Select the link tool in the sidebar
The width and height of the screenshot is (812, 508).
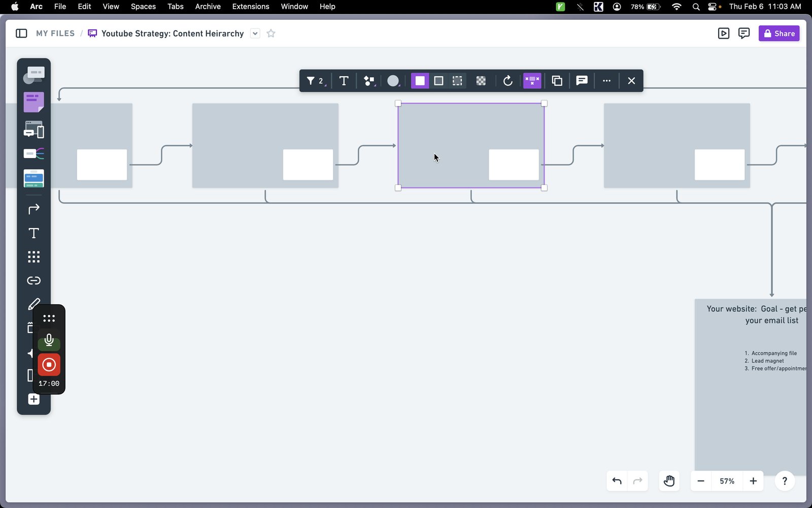[33, 280]
